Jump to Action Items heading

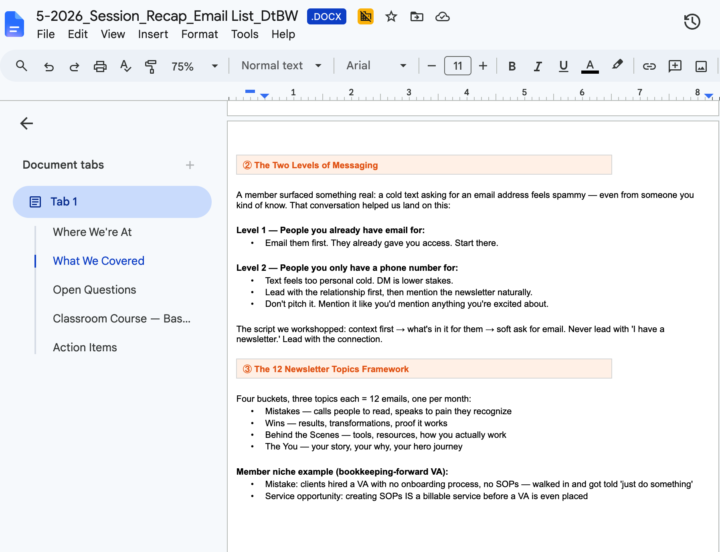[x=84, y=348]
